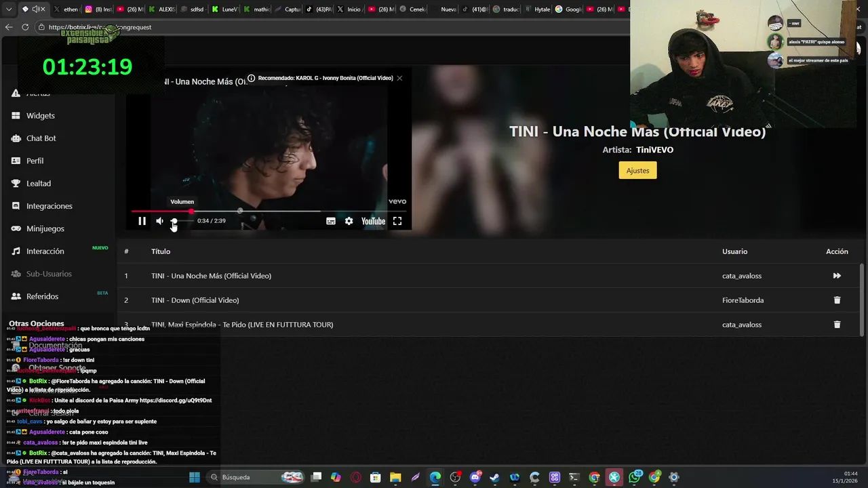The height and width of the screenshot is (488, 868).
Task: Open Integraciones in the sidebar
Action: point(49,206)
